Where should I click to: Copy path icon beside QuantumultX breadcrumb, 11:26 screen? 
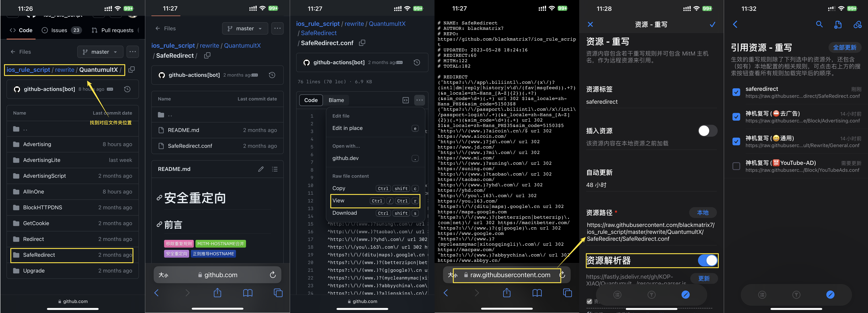132,69
